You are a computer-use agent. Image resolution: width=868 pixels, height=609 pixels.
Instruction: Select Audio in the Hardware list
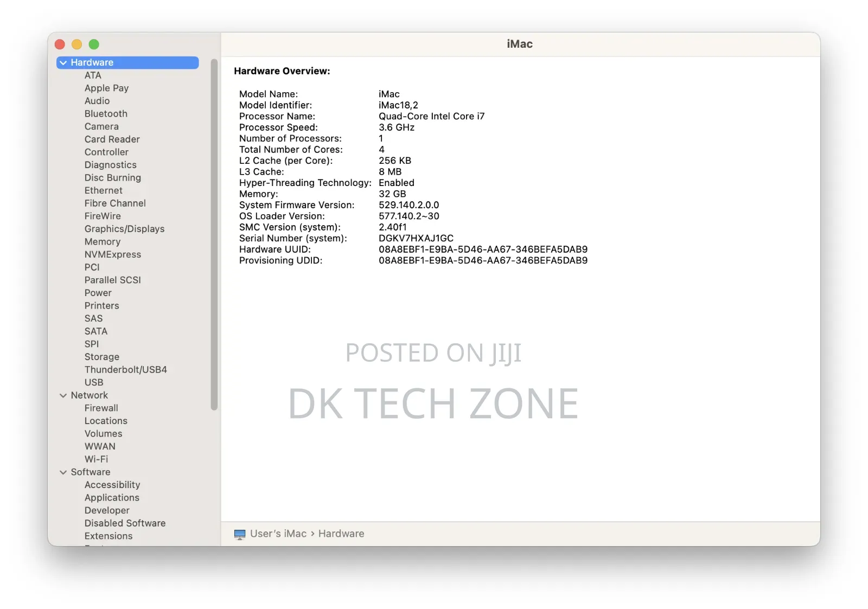[x=97, y=101]
